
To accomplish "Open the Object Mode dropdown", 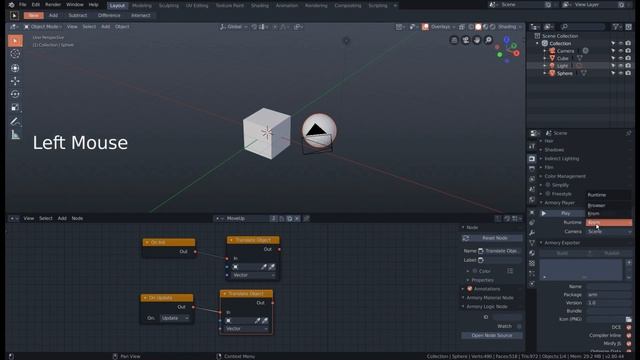I will pyautogui.click(x=43, y=27).
